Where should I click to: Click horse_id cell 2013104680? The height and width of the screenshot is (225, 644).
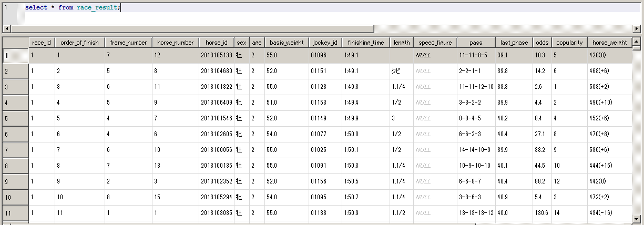[216, 71]
